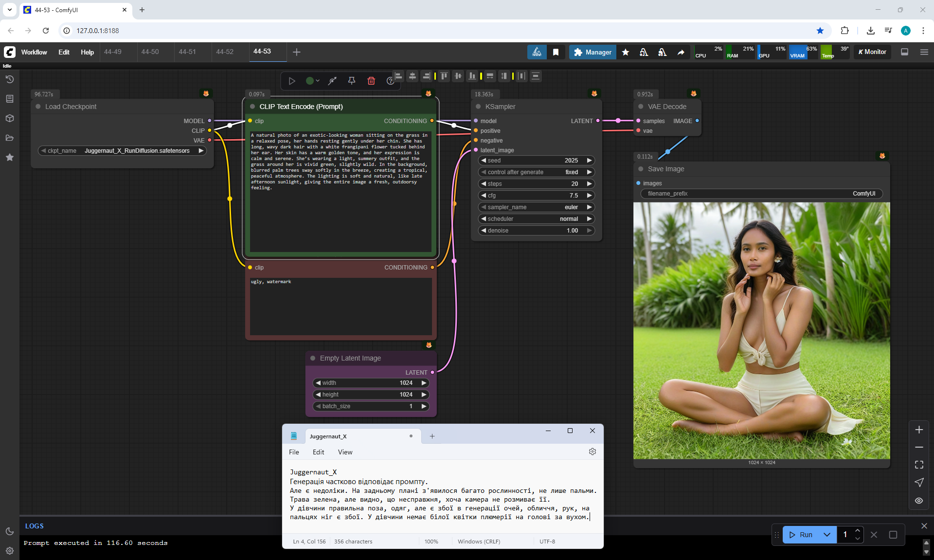Open the node color dropdown
Screen dimensions: 934x560
click(312, 81)
